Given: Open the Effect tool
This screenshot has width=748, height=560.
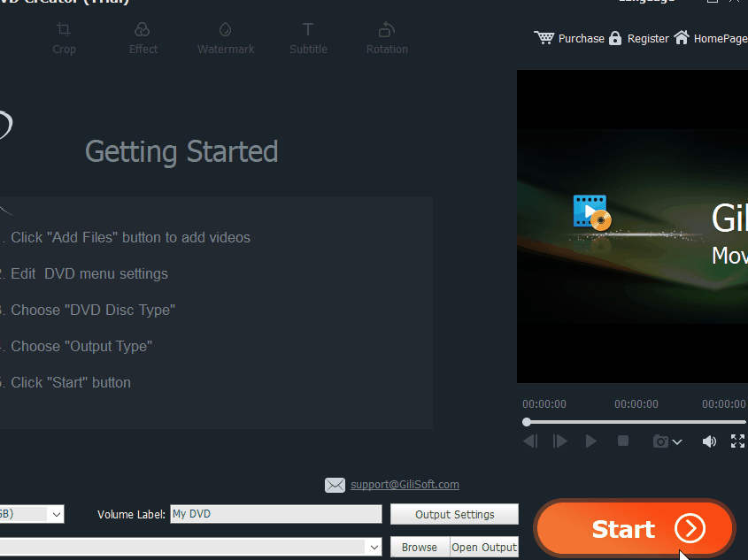Looking at the screenshot, I should coord(143,39).
